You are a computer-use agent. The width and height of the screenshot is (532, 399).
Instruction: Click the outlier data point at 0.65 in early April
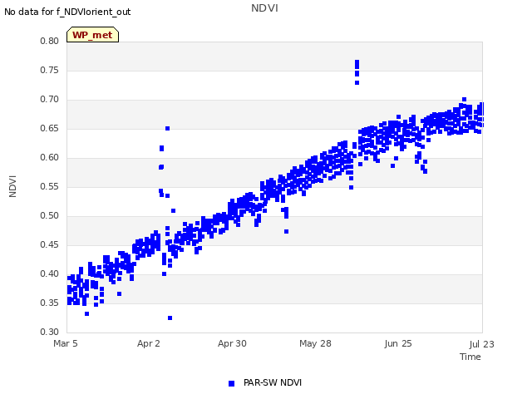point(167,129)
